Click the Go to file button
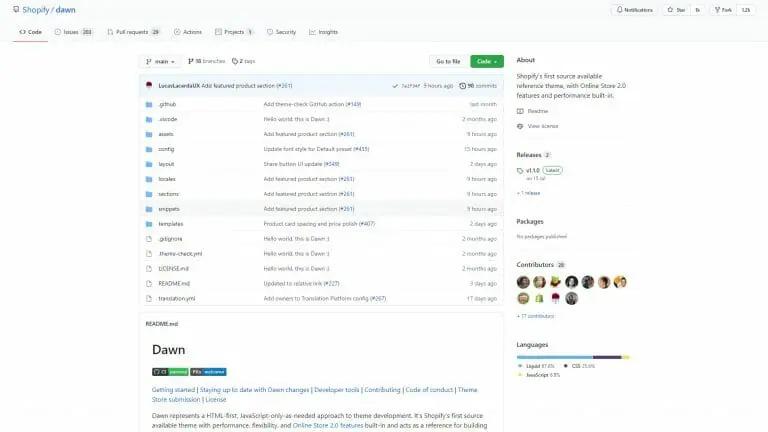 click(447, 61)
